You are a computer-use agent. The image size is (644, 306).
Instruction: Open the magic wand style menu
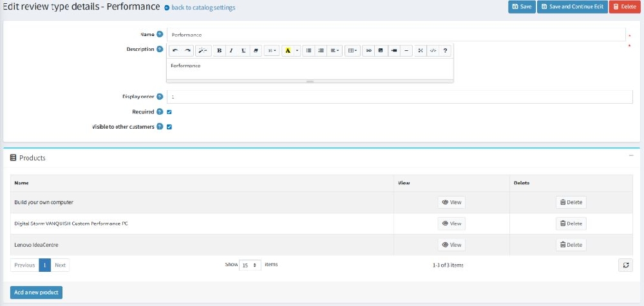(203, 50)
